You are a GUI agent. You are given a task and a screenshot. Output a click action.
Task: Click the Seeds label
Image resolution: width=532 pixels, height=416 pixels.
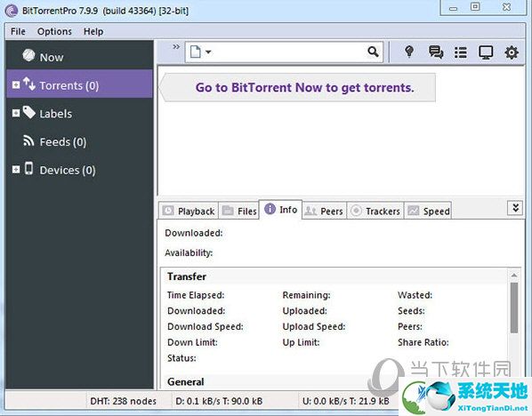(411, 310)
